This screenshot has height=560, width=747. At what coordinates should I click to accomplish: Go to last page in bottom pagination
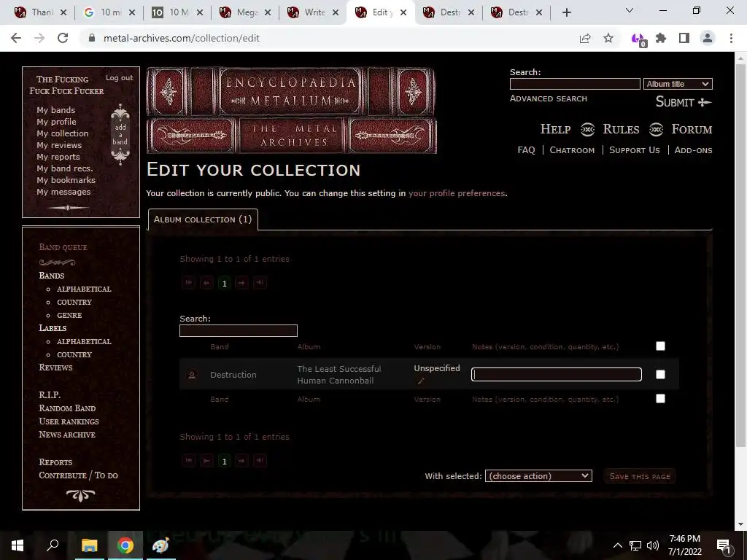click(x=260, y=461)
